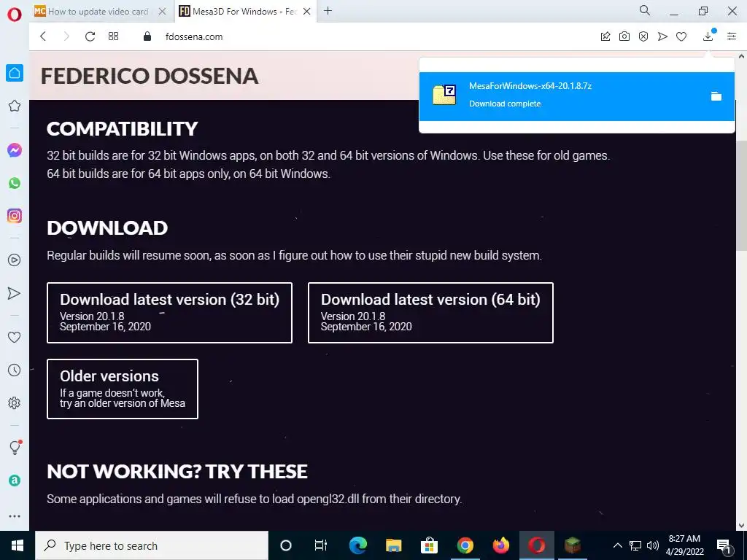The width and height of the screenshot is (747, 560).
Task: Click the 7z file icon in downloads popup
Action: (444, 96)
